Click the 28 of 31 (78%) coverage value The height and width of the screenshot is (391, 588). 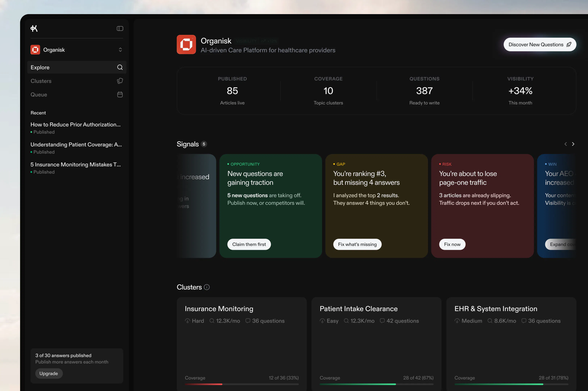[553, 378]
